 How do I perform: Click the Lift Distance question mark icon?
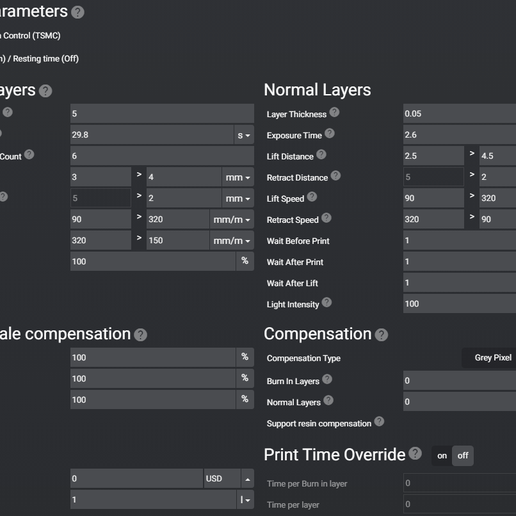tap(321, 155)
